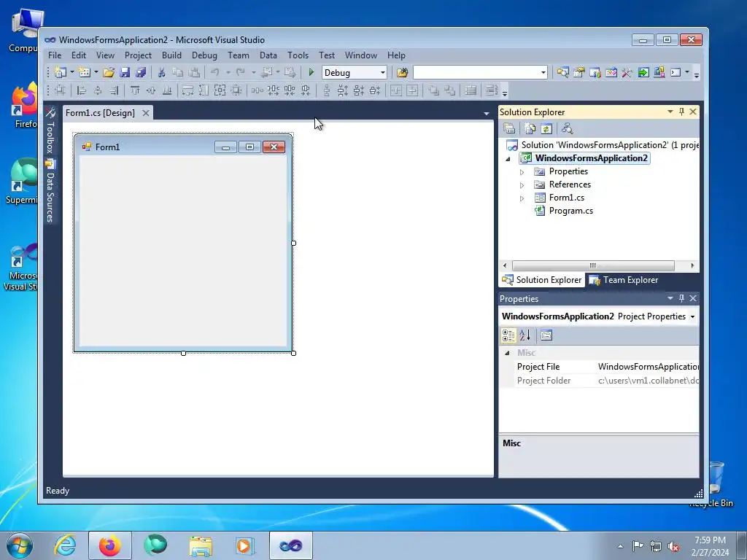
Task: Click the Align Tops layout icon
Action: click(135, 90)
